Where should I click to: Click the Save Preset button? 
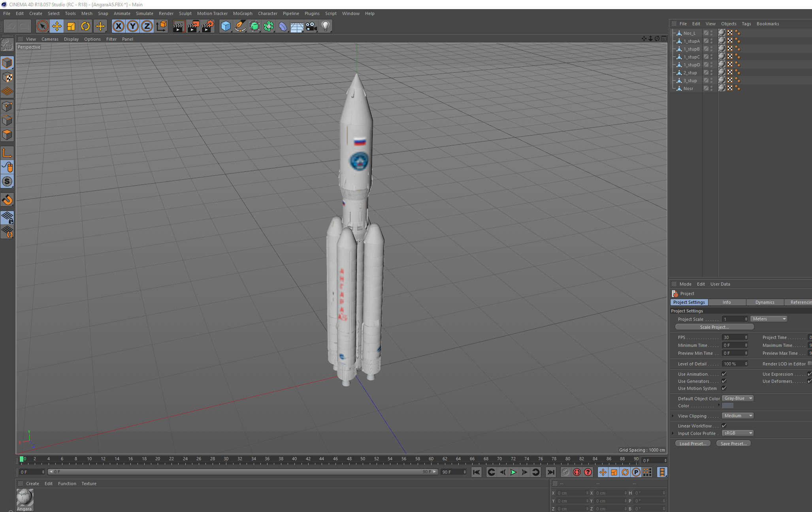733,444
